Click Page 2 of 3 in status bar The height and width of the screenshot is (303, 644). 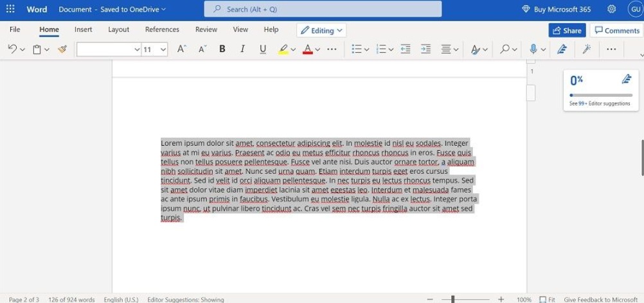coord(24,300)
